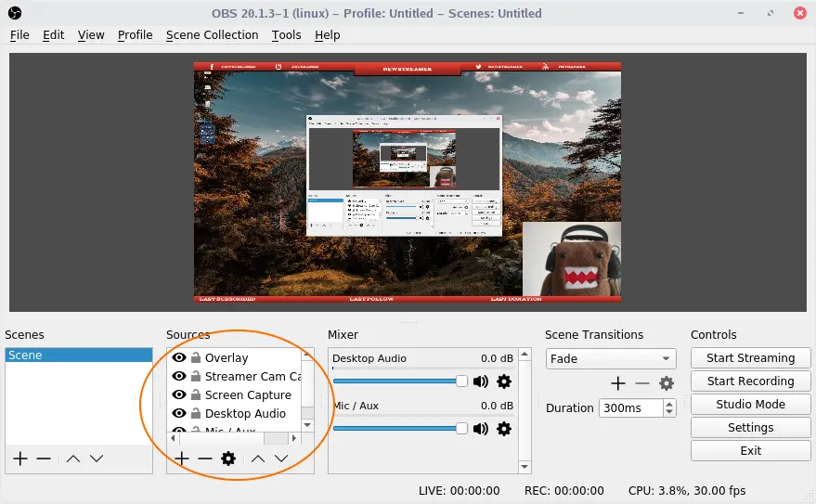The width and height of the screenshot is (816, 504).
Task: Adjust the Mic / Aux volume slider handle
Action: (461, 429)
